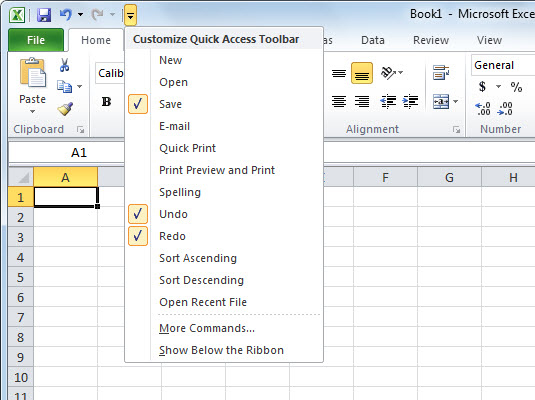Apply Top Align to the cell
This screenshot has height=400, width=535.
pos(339,73)
